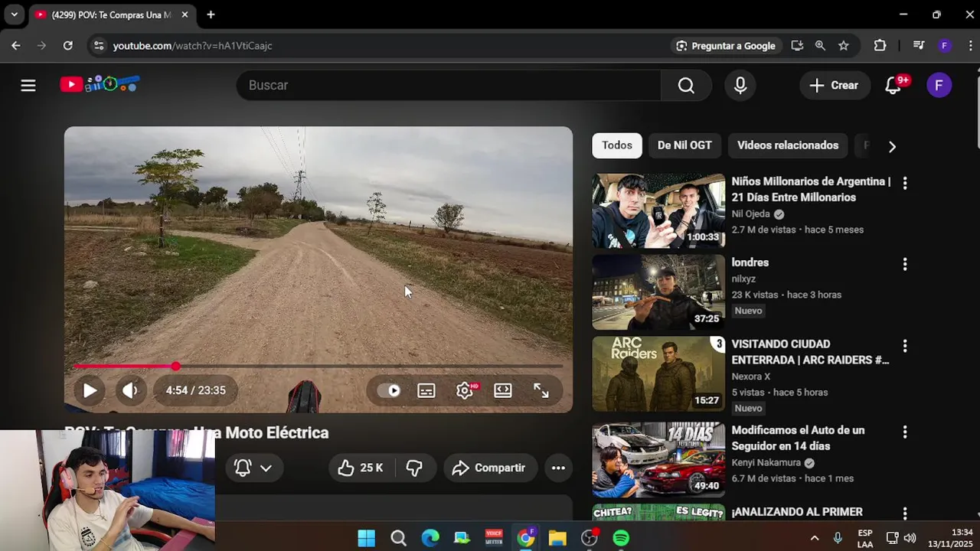Image resolution: width=980 pixels, height=551 pixels.
Task: Open Nil Ojeda channel link
Action: coord(750,214)
